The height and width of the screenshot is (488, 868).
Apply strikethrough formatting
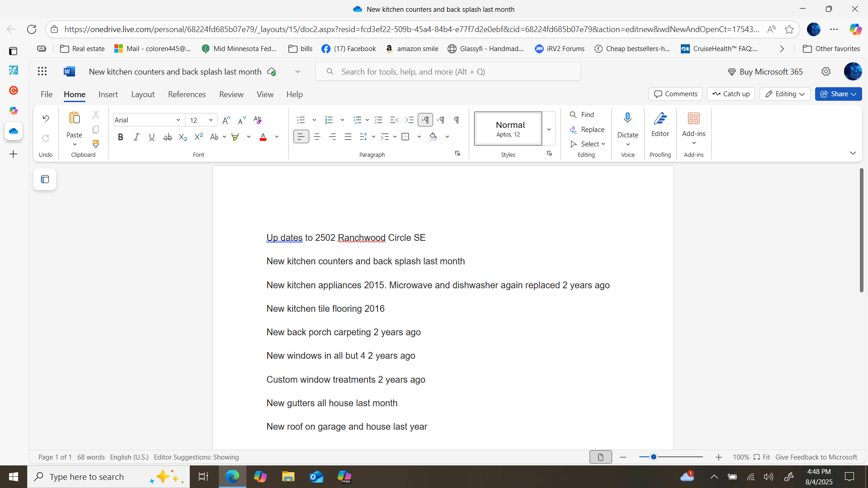tap(167, 137)
